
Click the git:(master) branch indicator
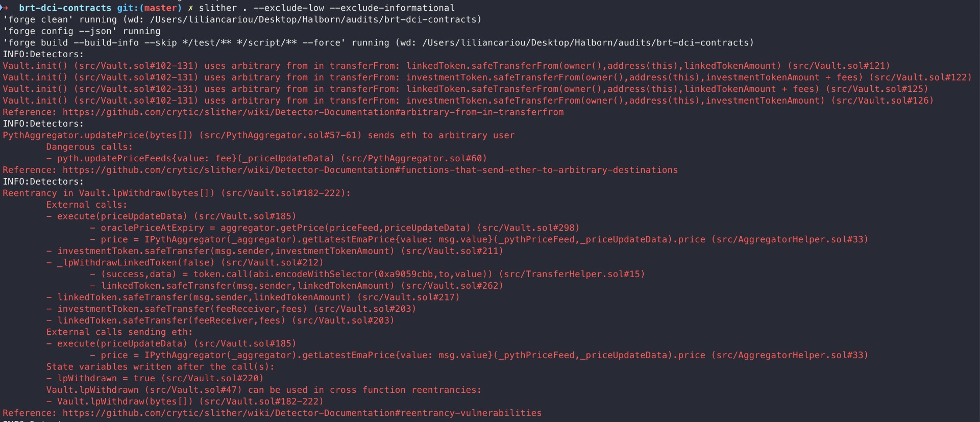pyautogui.click(x=150, y=8)
